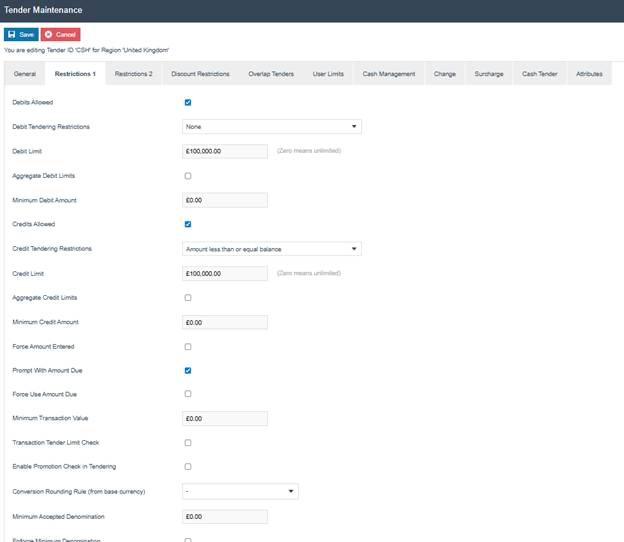Switch to the Restrictions 2 tab
This screenshot has height=542, width=624.
point(134,74)
